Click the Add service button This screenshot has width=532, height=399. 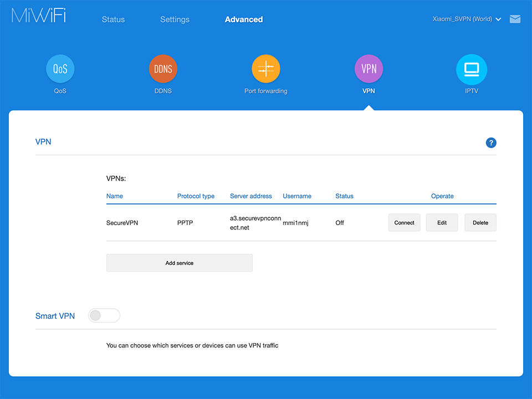coord(179,263)
